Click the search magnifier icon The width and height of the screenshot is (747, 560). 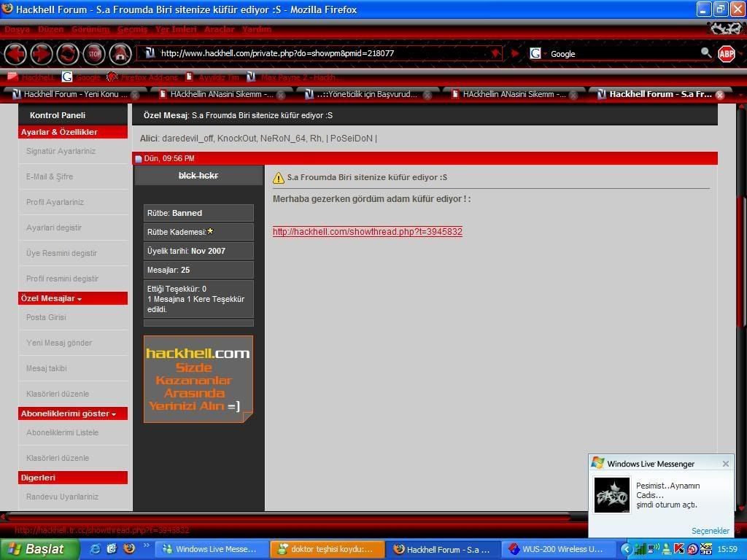click(706, 52)
